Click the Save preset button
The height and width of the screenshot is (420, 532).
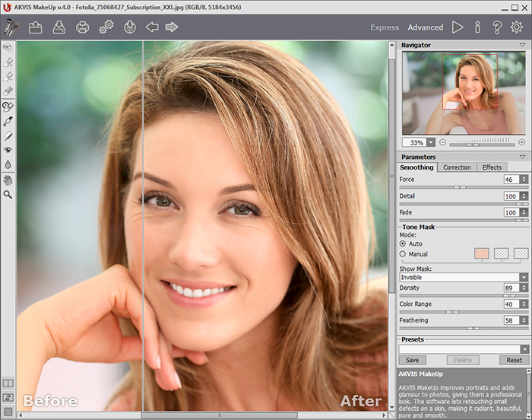click(x=411, y=360)
